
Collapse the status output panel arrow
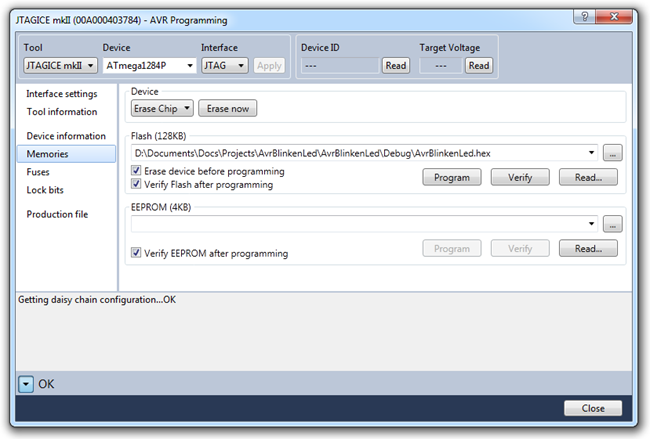point(26,383)
